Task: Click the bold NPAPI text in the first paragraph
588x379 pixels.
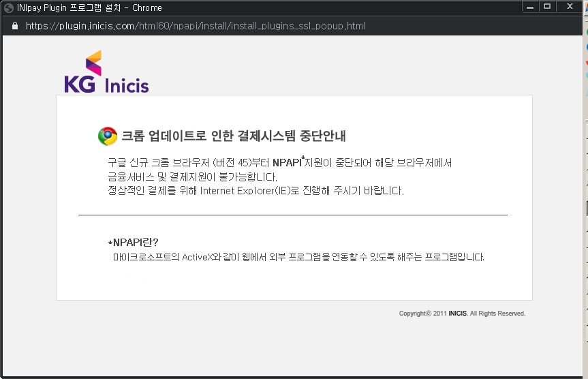Action: 288,162
